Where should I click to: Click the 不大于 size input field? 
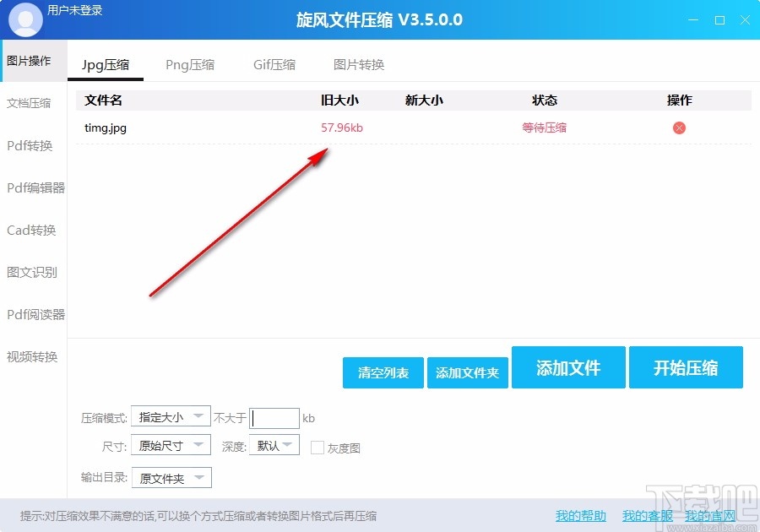[x=274, y=416]
